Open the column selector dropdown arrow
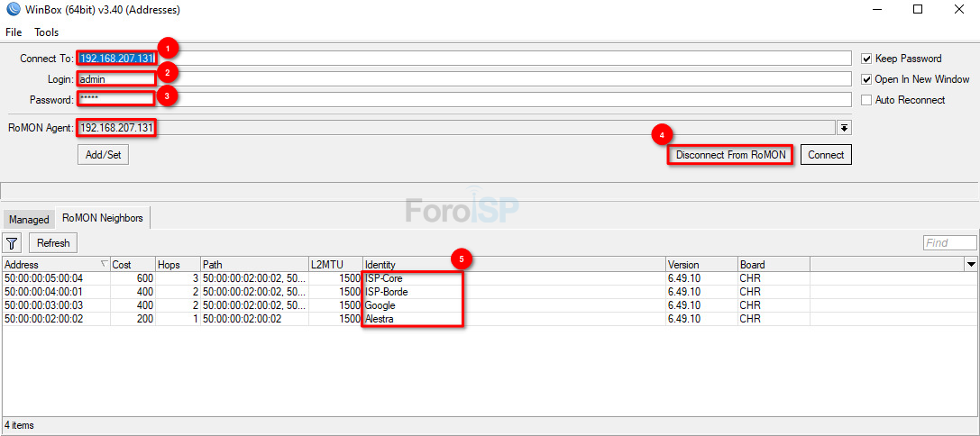The width and height of the screenshot is (980, 436). pos(971,265)
